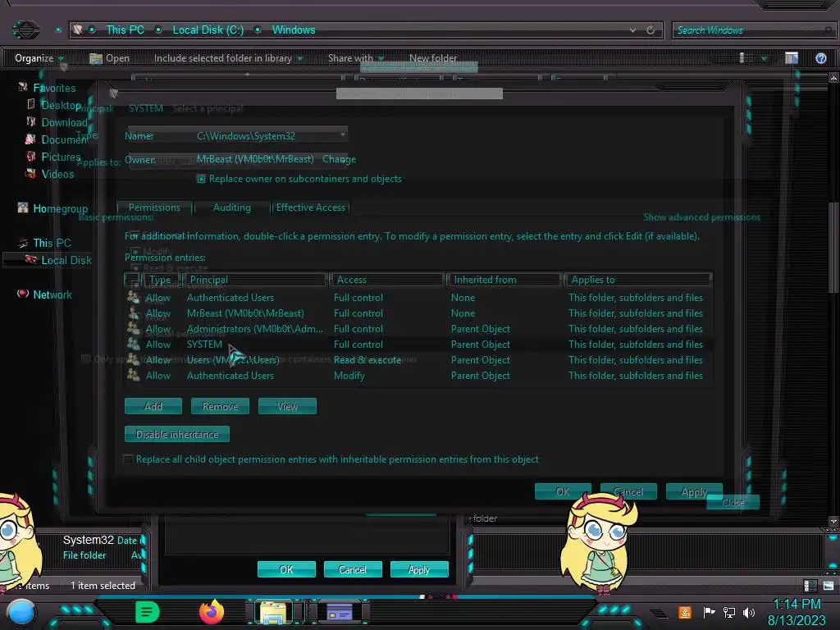
Task: Click the Remove permission entry button
Action: click(x=220, y=406)
